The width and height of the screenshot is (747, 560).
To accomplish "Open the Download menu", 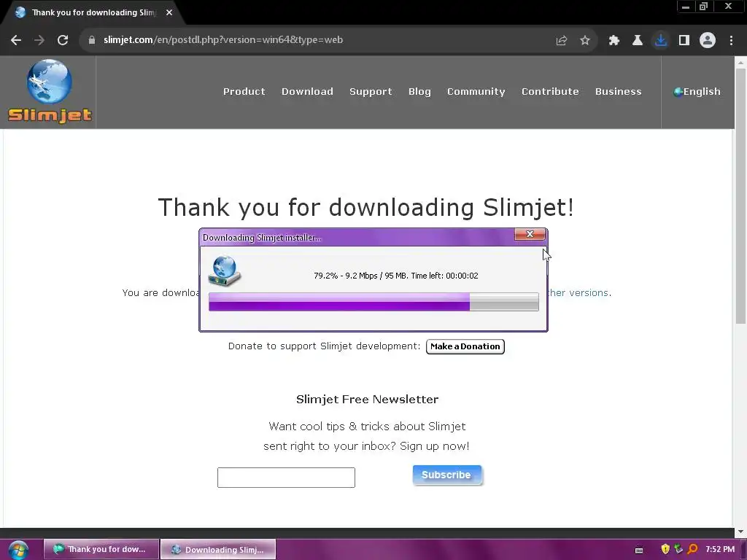I will (x=307, y=91).
